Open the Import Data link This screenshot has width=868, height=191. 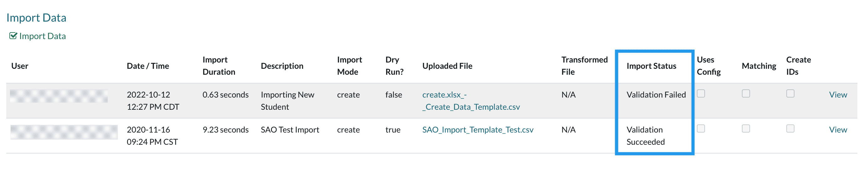[43, 36]
